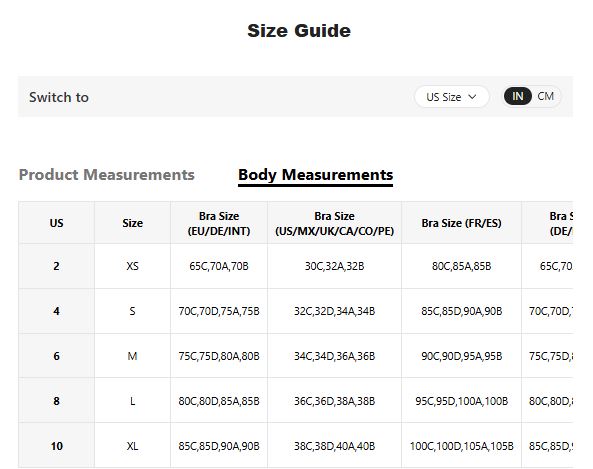Select US size 4 row header

[56, 311]
